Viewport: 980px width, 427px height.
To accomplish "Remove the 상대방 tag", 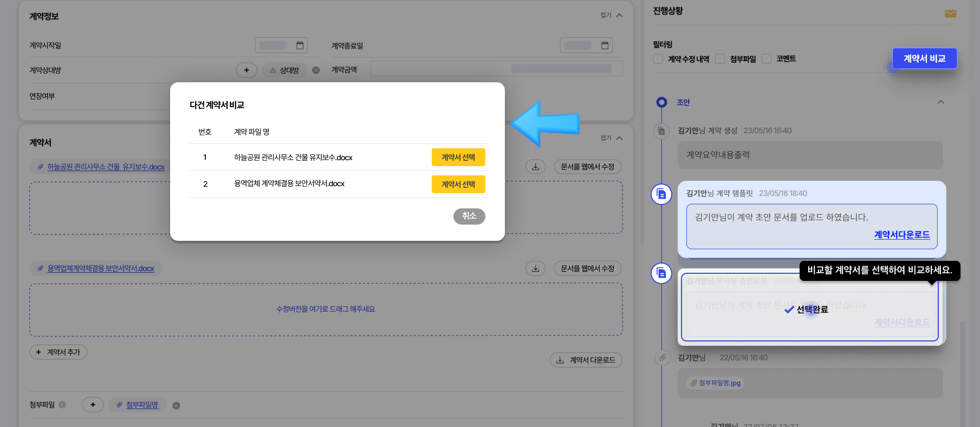I will coord(316,70).
